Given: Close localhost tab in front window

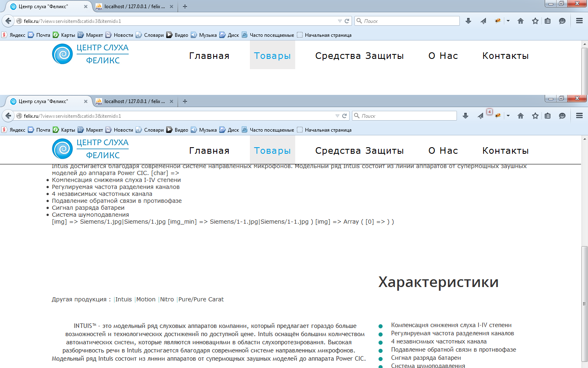Looking at the screenshot, I should click(x=171, y=101).
